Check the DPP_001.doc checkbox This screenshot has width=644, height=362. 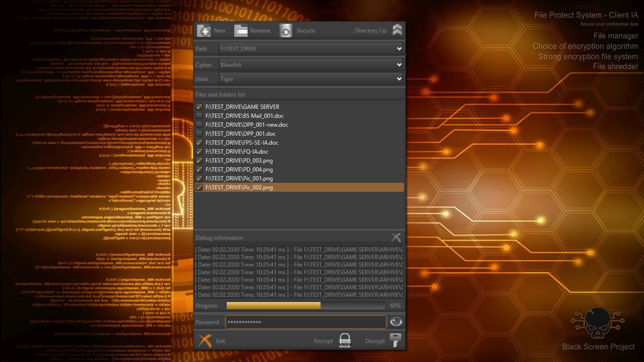click(x=199, y=133)
